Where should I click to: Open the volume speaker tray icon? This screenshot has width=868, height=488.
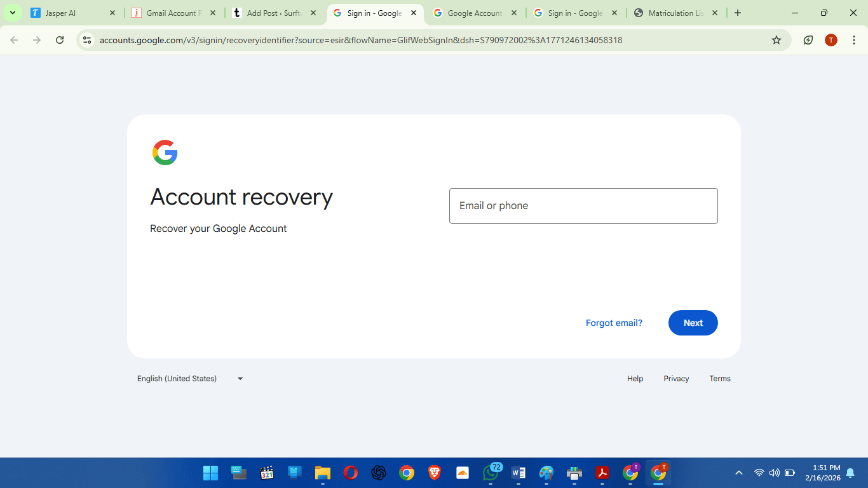tap(774, 473)
